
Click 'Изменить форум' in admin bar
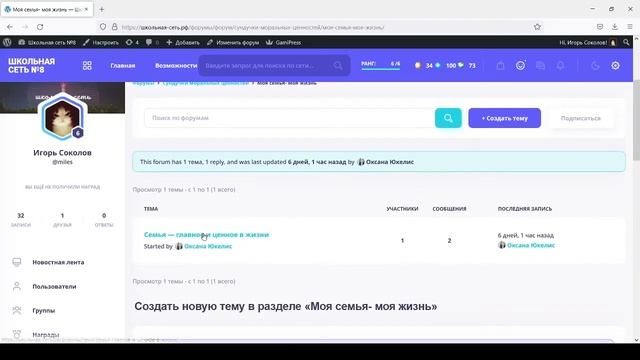click(233, 42)
